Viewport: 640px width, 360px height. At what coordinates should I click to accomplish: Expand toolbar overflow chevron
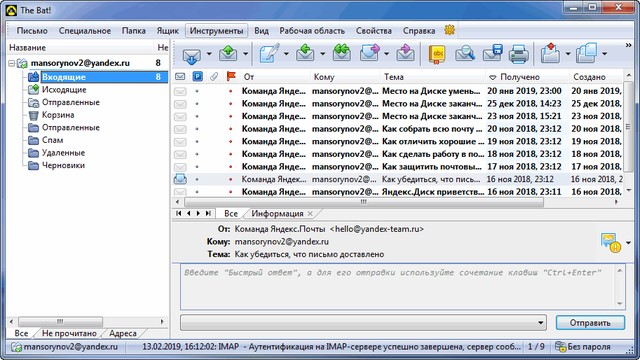[628, 45]
